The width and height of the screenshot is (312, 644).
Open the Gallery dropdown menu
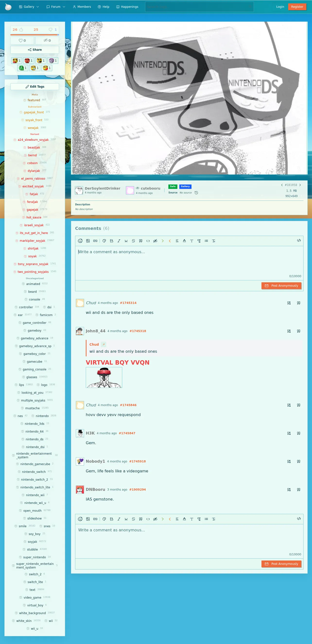(x=29, y=7)
